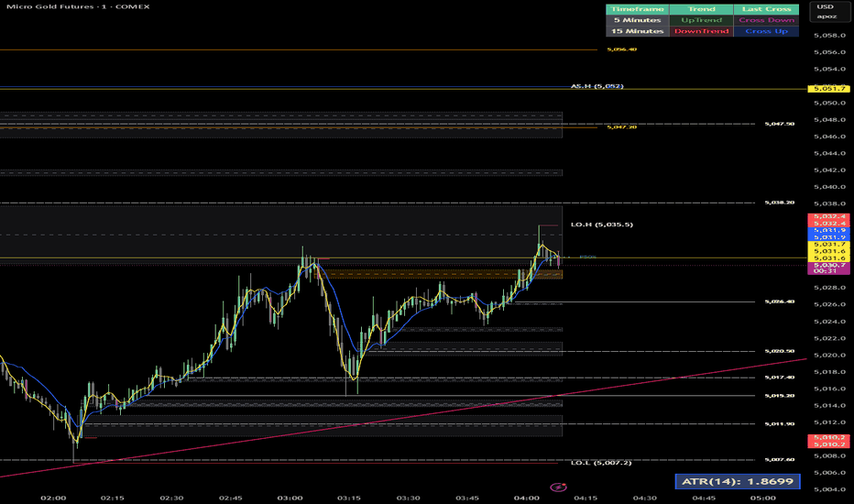Screen dimensions: 854x504
Task: Click the 03:00 mark on time axis
Action: click(x=290, y=498)
